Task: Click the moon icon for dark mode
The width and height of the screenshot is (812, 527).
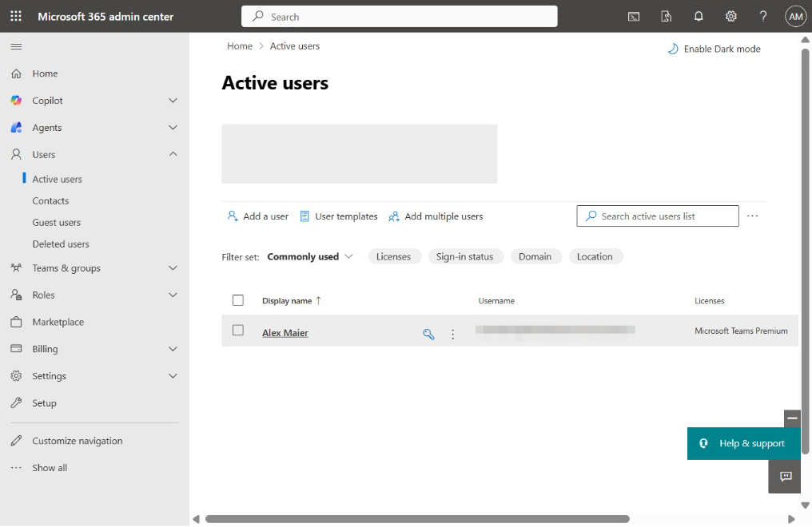Action: pyautogui.click(x=673, y=50)
